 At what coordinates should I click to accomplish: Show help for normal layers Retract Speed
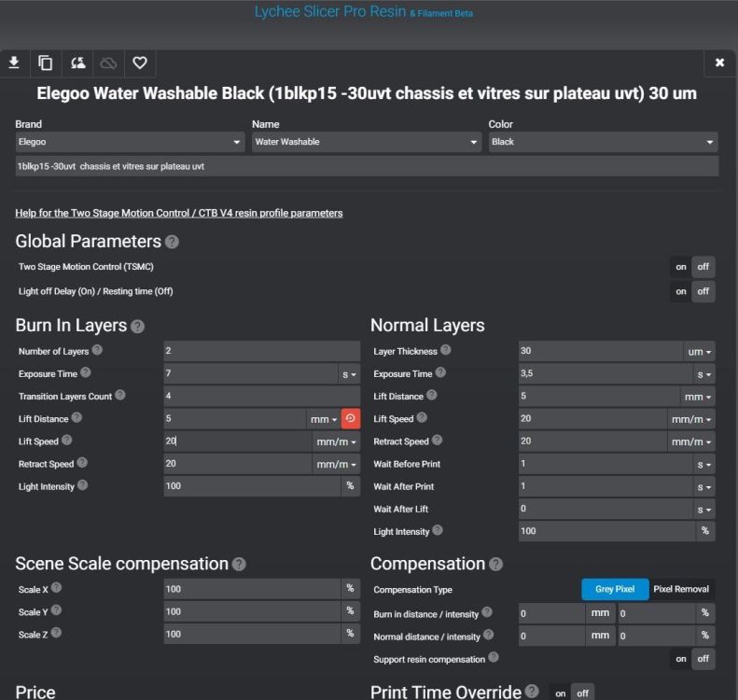[x=438, y=441]
